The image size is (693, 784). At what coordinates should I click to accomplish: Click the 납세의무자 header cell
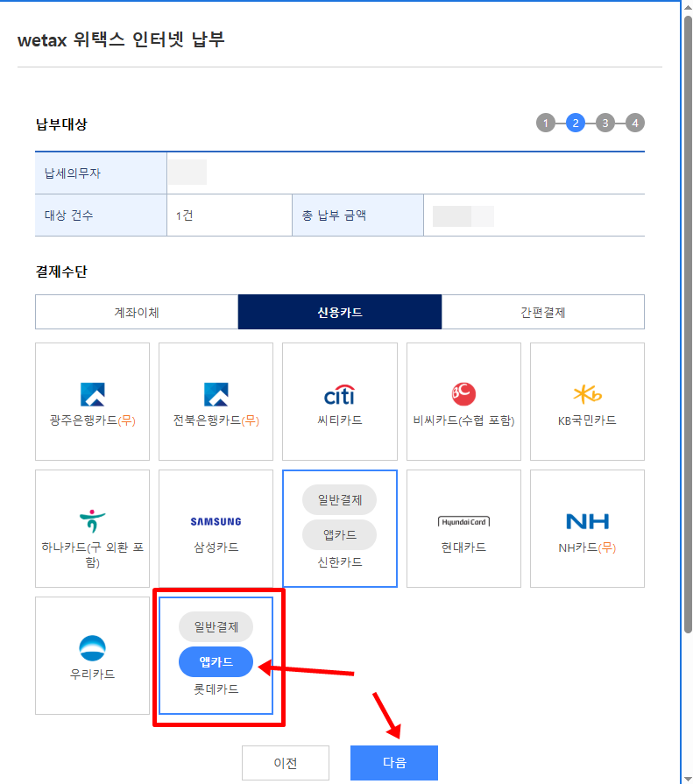point(101,173)
